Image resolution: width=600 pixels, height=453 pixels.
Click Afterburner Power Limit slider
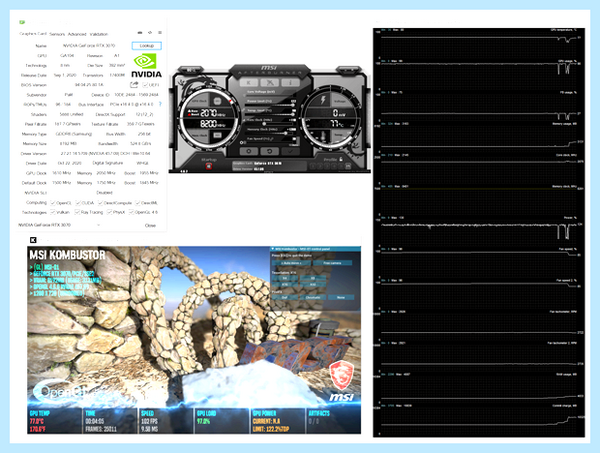(271, 105)
